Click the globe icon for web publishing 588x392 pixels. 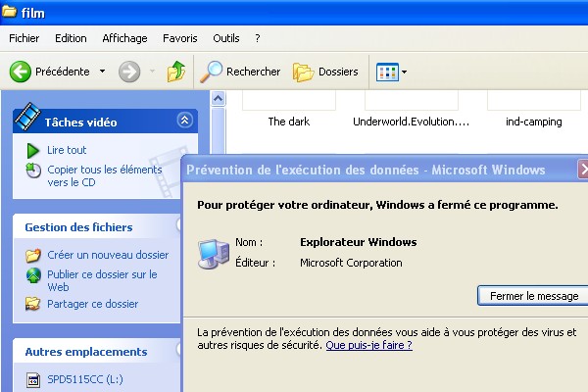point(33,275)
